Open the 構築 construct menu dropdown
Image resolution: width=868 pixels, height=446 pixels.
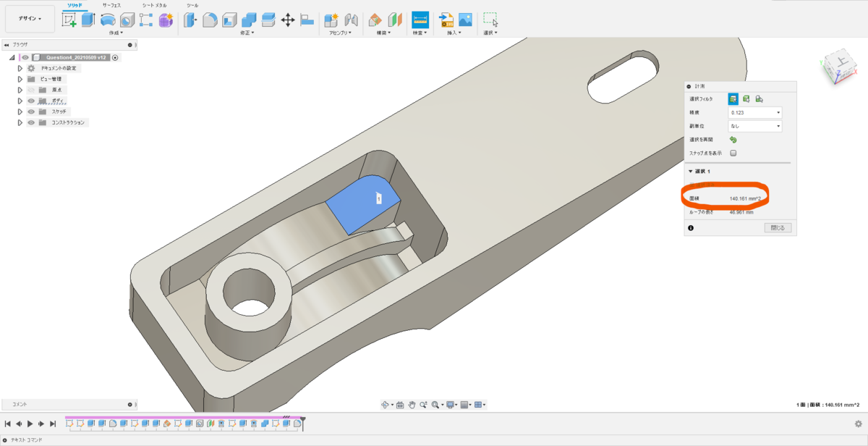tap(383, 33)
